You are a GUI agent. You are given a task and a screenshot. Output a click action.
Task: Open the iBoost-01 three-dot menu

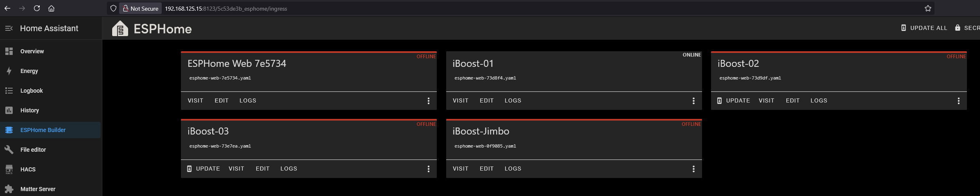point(693,101)
